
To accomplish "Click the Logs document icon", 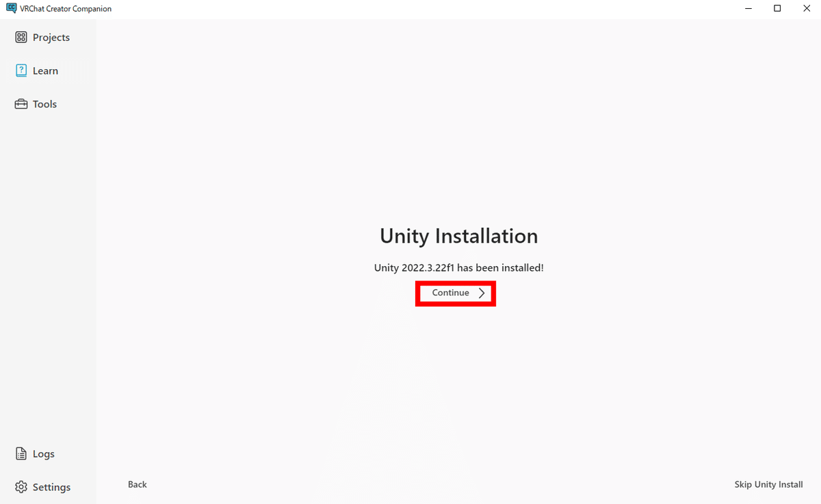I will click(21, 454).
